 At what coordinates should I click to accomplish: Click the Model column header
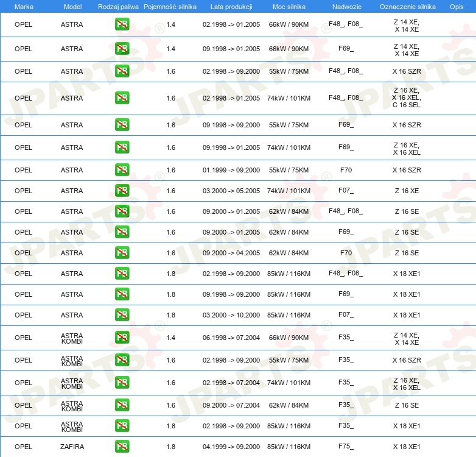[72, 7]
